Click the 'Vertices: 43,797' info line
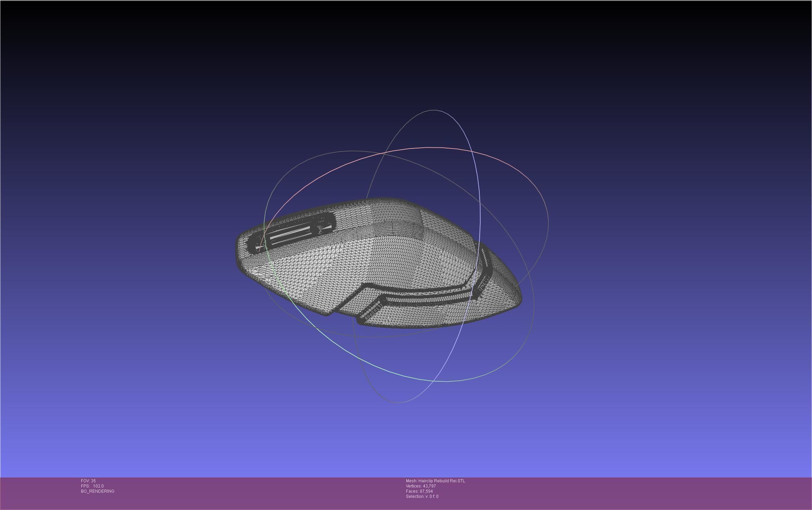This screenshot has width=812, height=510. click(x=421, y=486)
